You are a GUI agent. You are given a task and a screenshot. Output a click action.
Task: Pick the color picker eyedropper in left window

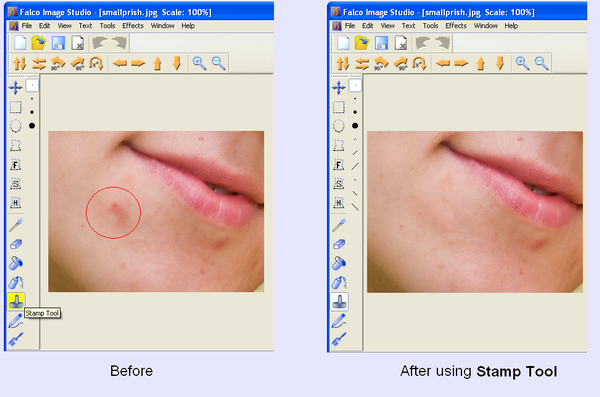point(16,225)
